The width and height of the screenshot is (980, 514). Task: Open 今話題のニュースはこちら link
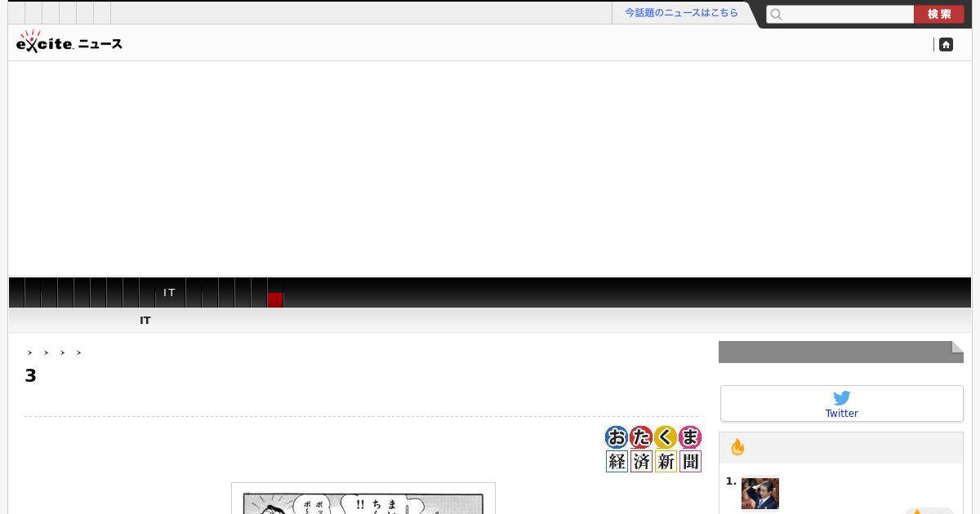coord(681,13)
